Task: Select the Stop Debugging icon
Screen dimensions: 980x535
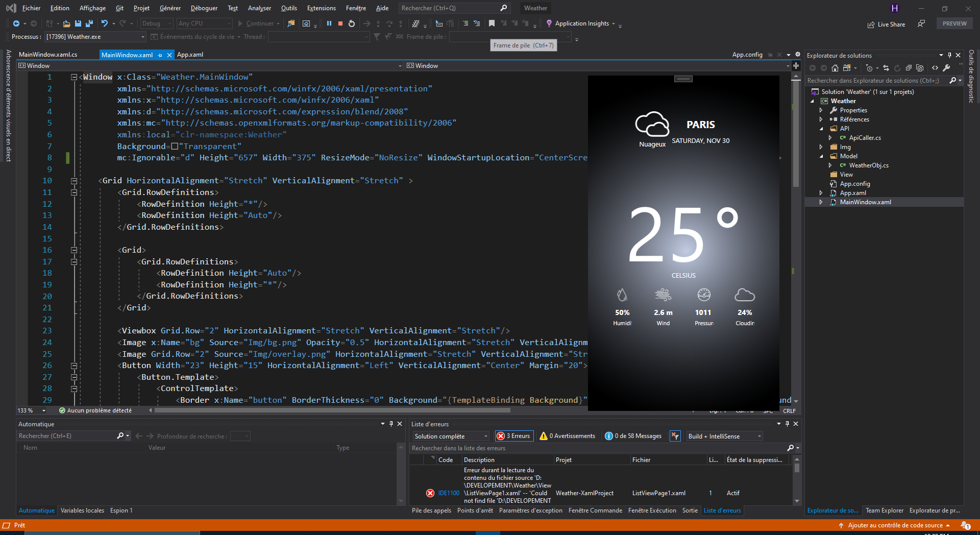Action: click(x=340, y=23)
